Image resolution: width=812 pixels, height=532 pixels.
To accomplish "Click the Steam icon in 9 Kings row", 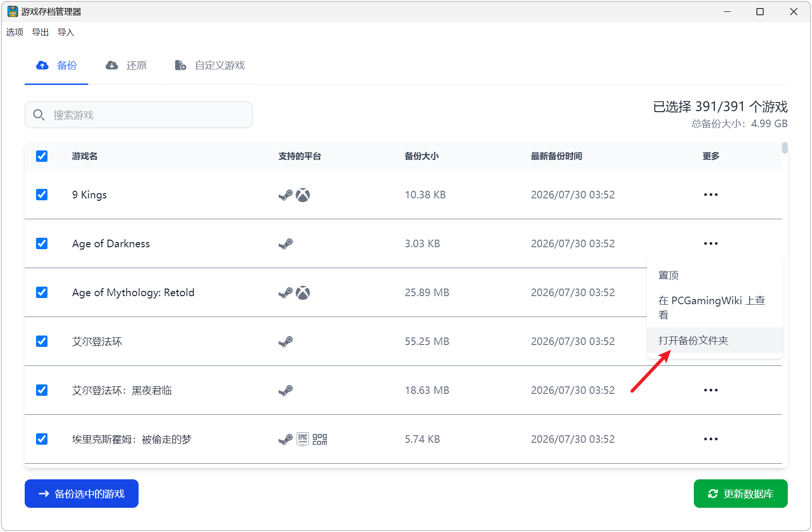I will pos(286,195).
